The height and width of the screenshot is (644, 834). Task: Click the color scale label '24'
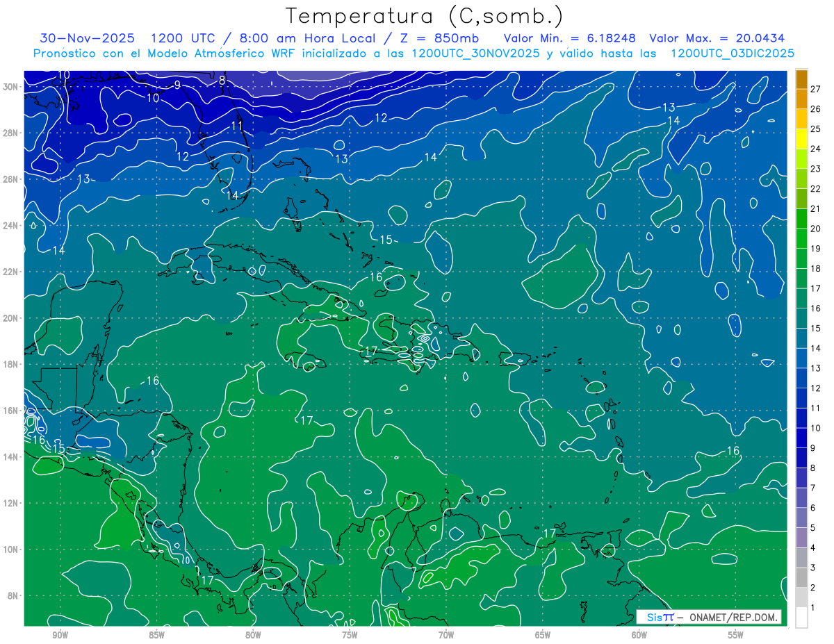point(816,149)
